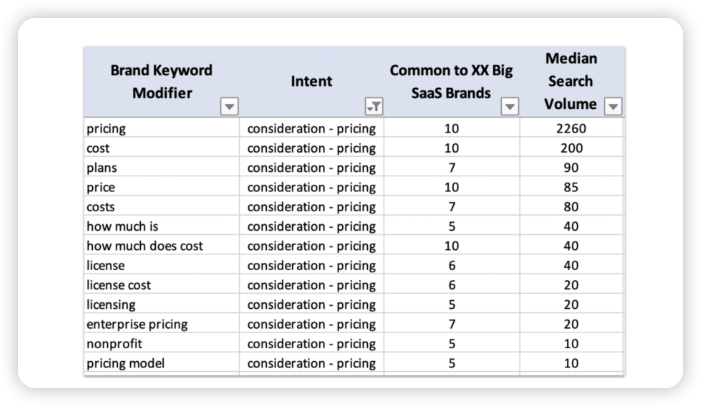Screen dimensions: 701x406
Task: Open the Median Search Volume filter dropdown
Action: (x=613, y=106)
